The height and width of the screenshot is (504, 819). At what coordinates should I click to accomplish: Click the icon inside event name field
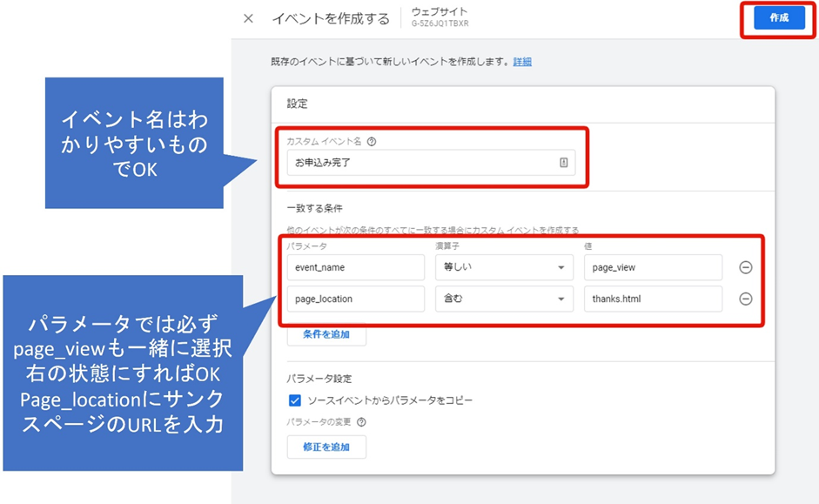click(564, 163)
